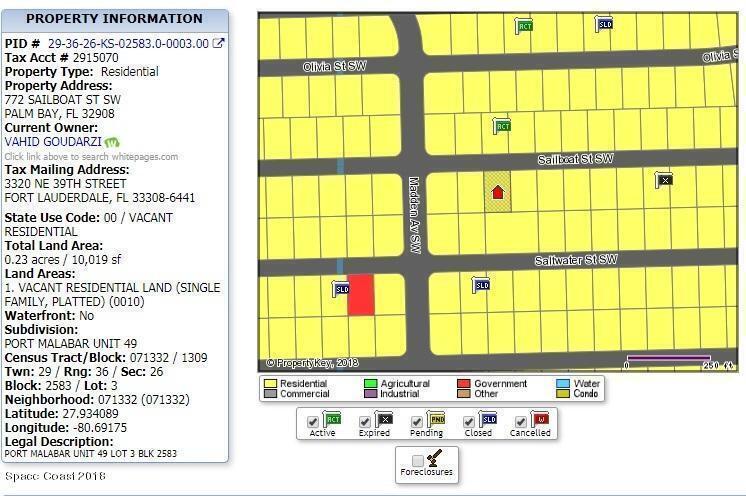
Task: Uncheck the Active listings checkbox
Action: click(x=313, y=421)
